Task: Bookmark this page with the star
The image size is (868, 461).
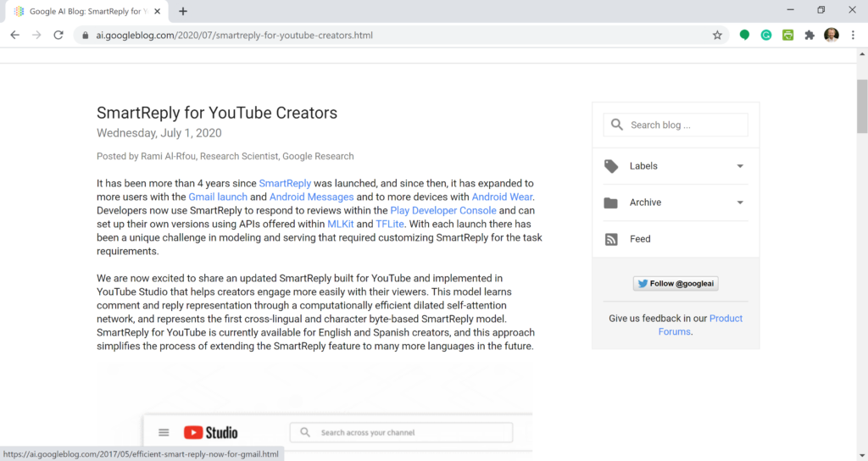Action: (x=717, y=35)
